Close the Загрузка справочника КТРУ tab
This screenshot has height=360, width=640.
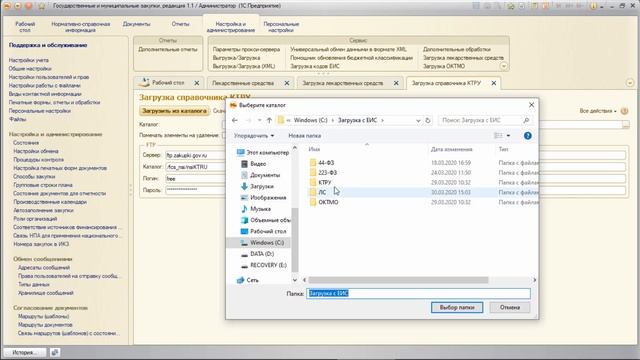[493, 83]
